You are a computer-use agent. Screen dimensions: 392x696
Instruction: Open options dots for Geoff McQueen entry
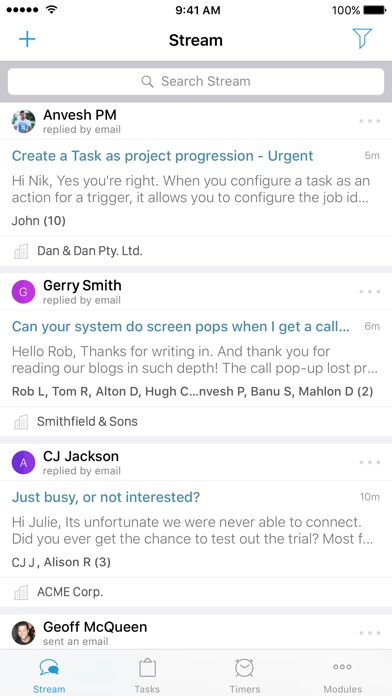[x=369, y=633]
